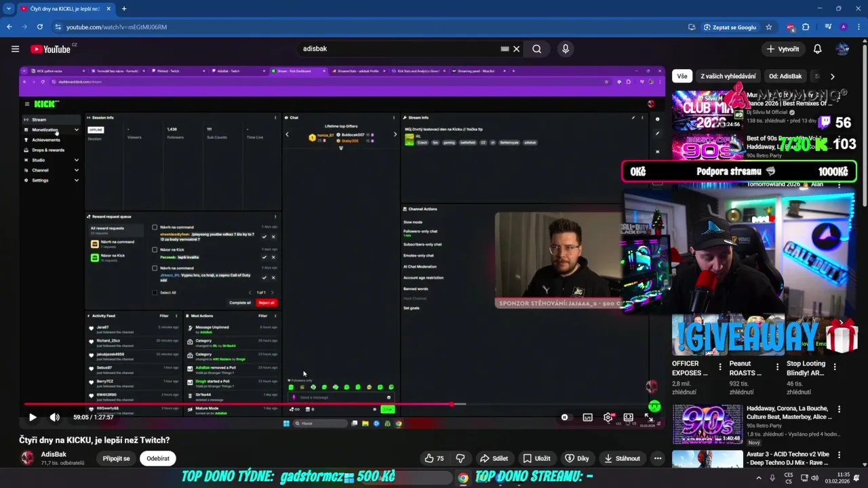Click the Připojit se join button
The width and height of the screenshot is (868, 488).
(116, 459)
